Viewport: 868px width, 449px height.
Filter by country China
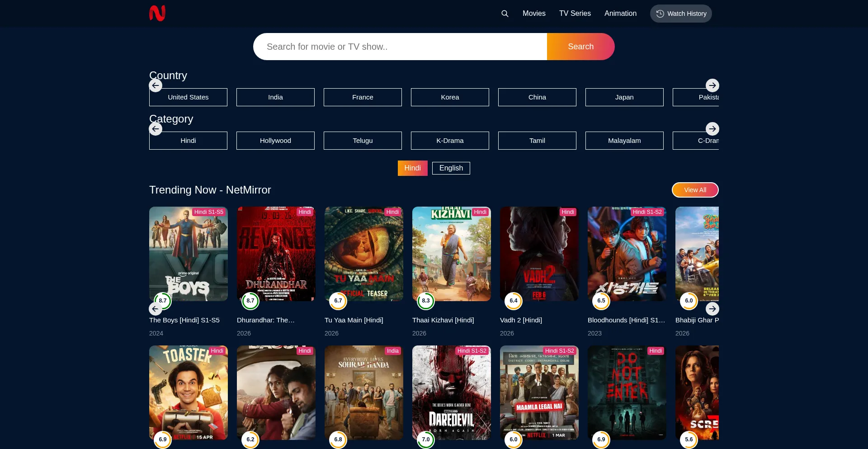point(537,97)
